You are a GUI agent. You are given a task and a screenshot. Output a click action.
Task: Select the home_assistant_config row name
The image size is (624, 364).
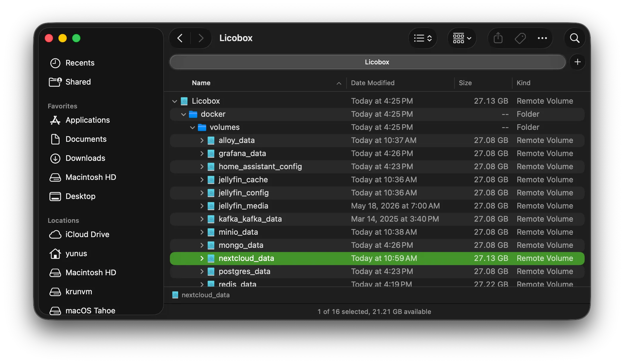pos(260,167)
